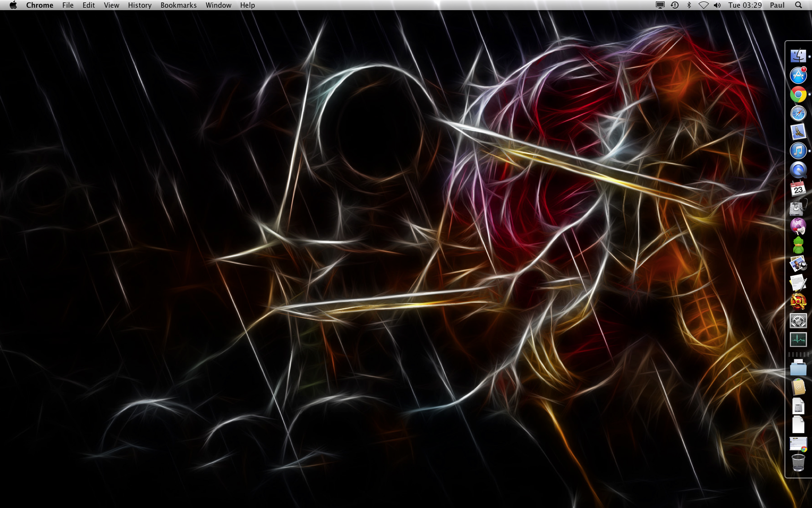Click the clock showing Tue 03:29
The width and height of the screenshot is (812, 508).
coord(745,5)
